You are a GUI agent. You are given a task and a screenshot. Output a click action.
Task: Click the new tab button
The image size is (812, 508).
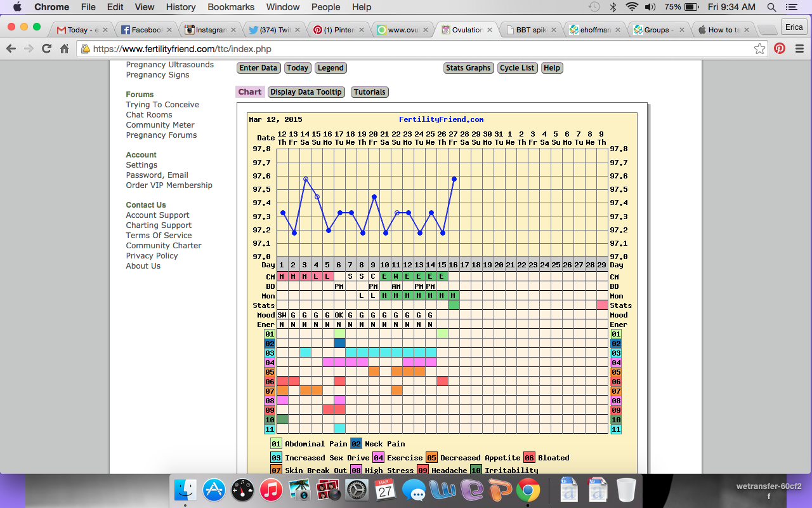pos(767,30)
